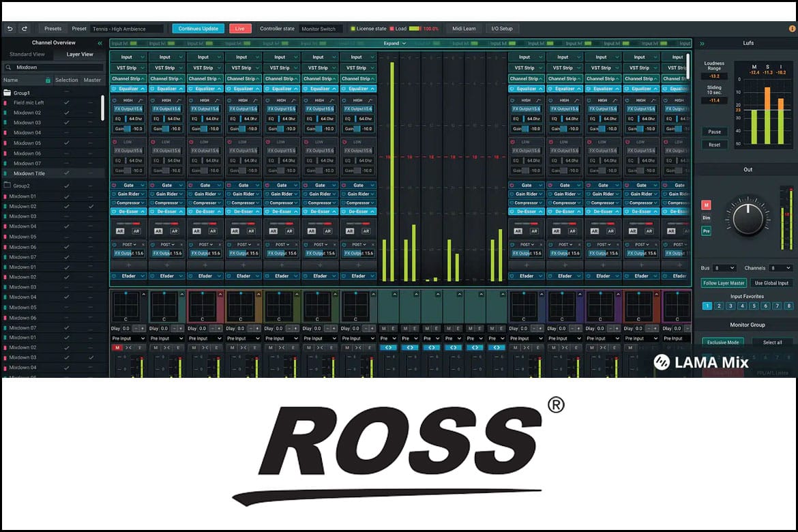The width and height of the screenshot is (798, 532).
Task: Toggle HIGH band power icon on leftmost strip
Action: click(115, 100)
